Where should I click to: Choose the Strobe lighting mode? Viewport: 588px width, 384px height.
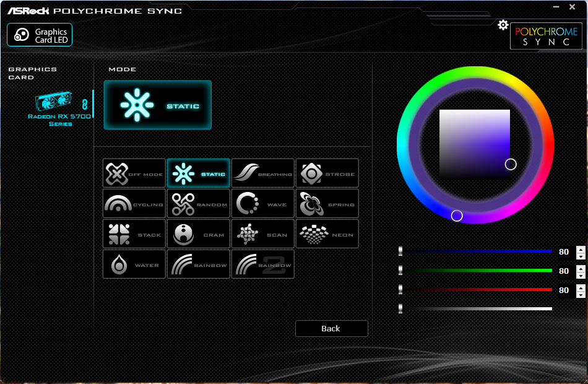(x=327, y=173)
